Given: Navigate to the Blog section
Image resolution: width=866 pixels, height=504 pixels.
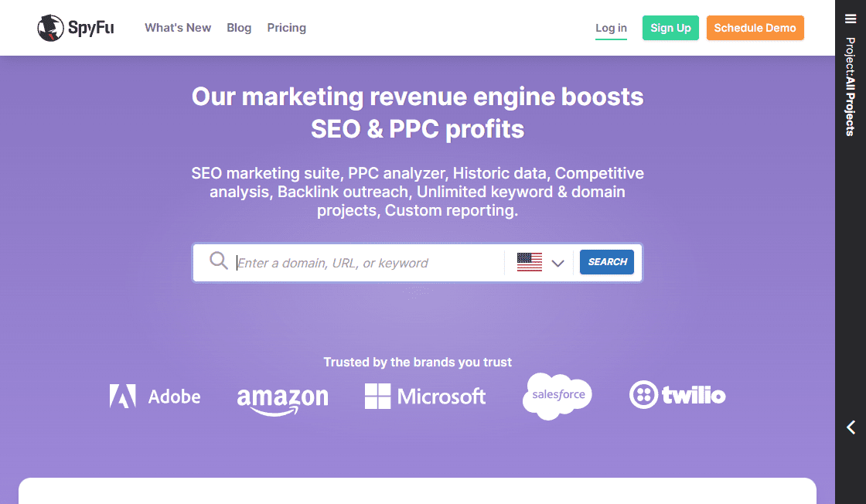Looking at the screenshot, I should pyautogui.click(x=239, y=27).
